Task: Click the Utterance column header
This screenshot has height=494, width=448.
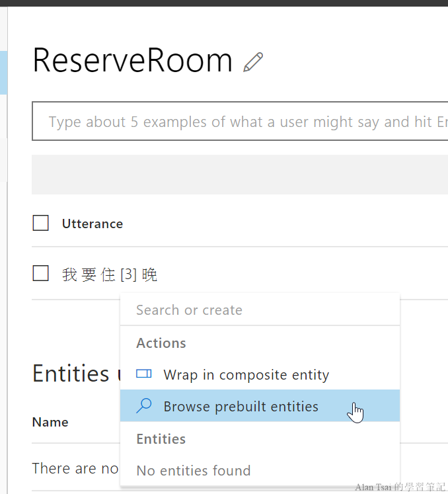Action: 92,224
